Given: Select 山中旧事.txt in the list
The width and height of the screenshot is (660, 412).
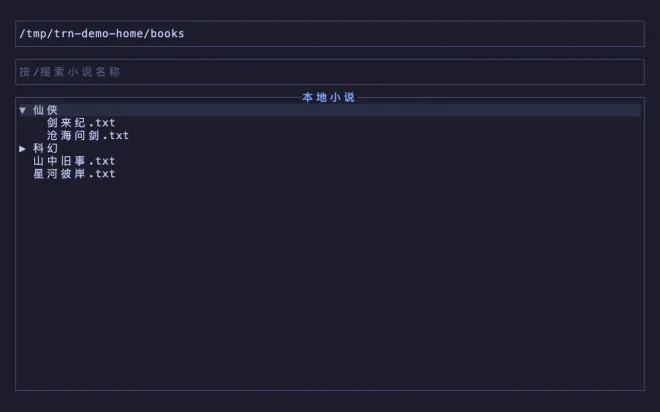Looking at the screenshot, I should pos(74,161).
